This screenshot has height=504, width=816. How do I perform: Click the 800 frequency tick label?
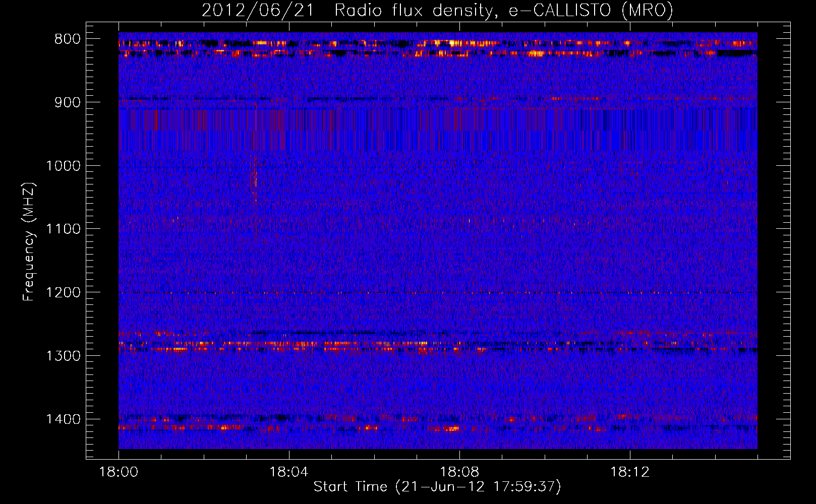coord(67,39)
